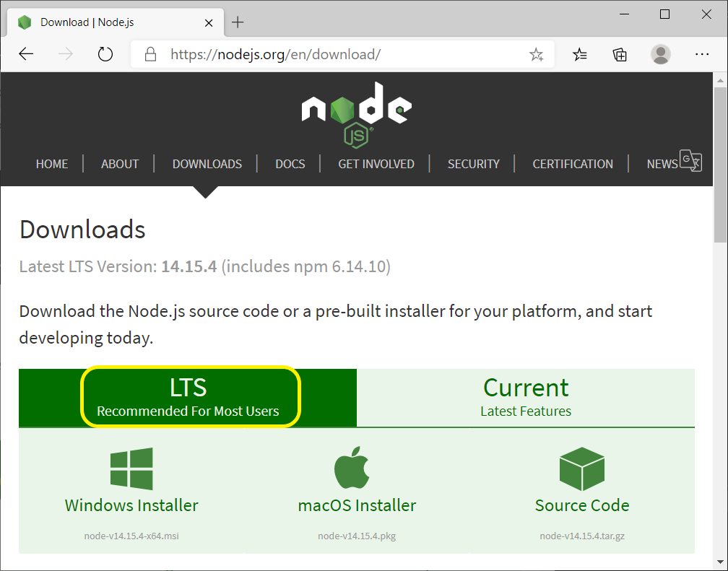Go to the HOME nav item
Viewport: 728px width, 571px height.
52,164
